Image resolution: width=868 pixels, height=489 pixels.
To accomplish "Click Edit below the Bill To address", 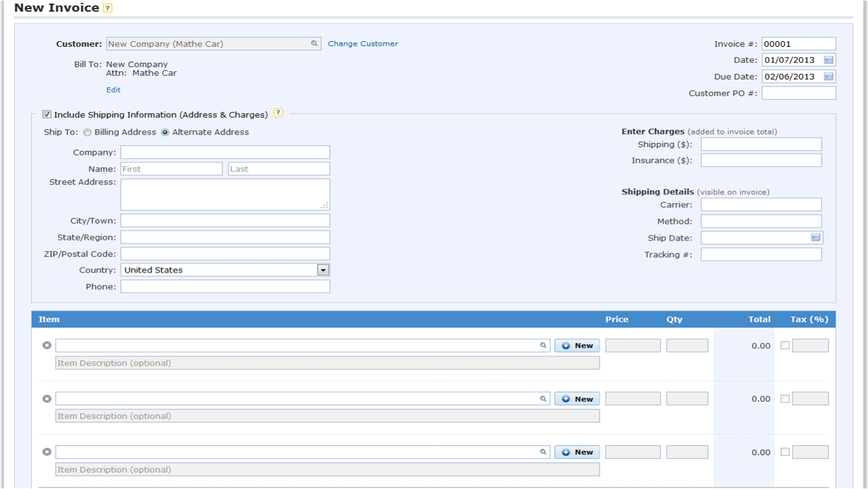I will click(113, 90).
